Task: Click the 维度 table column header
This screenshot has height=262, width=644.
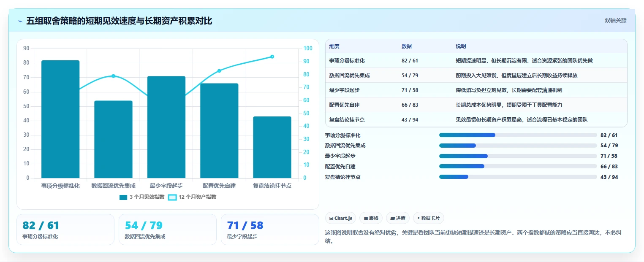Action: tap(334, 46)
